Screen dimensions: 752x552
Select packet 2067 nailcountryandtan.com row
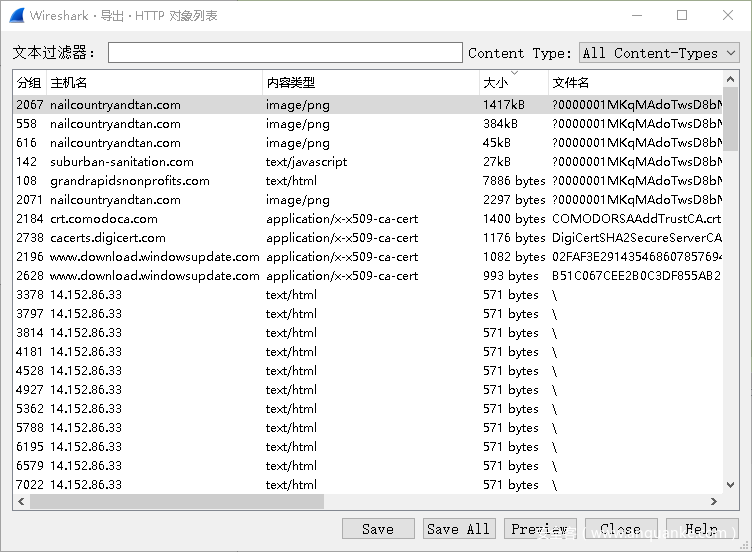(200, 105)
